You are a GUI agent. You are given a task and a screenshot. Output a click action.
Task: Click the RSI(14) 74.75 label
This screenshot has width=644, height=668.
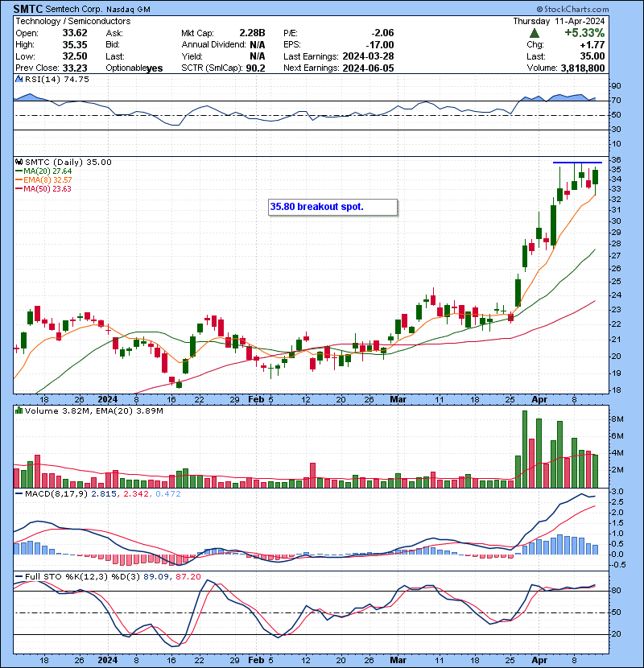57,79
